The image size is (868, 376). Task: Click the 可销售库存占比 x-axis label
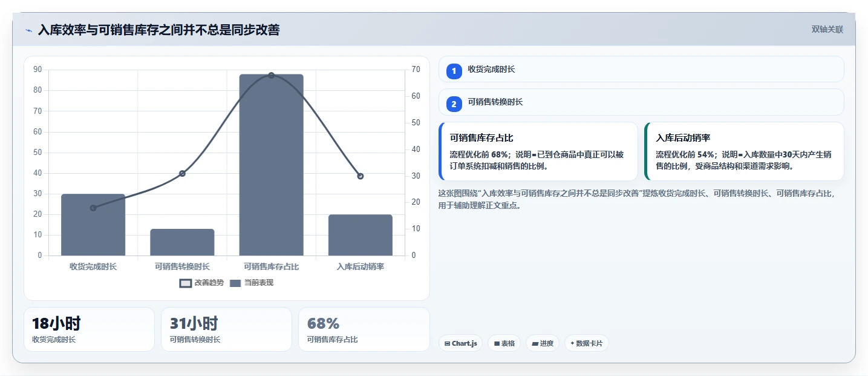pos(271,266)
